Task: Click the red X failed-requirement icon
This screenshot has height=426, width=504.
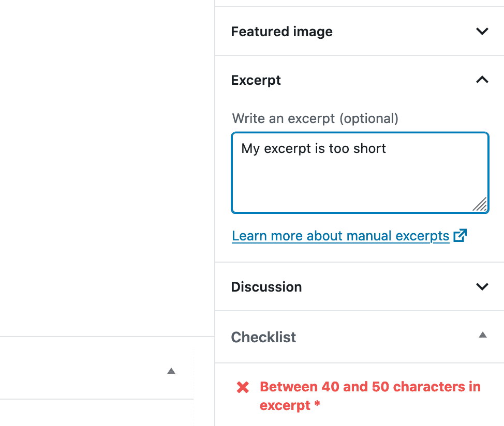Action: [243, 387]
